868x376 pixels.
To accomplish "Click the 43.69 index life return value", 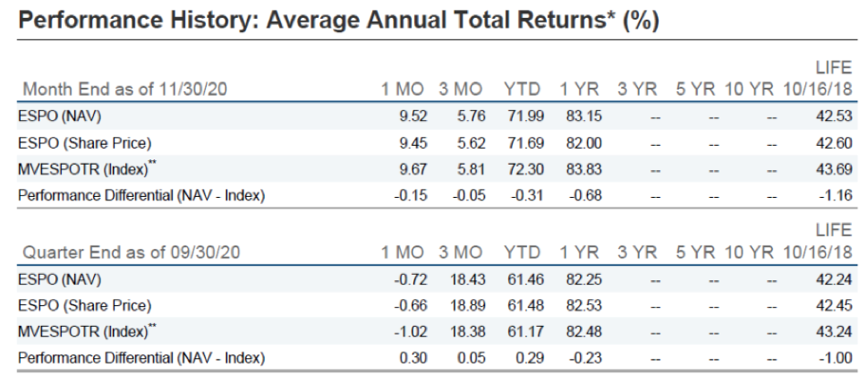I will click(x=832, y=169).
